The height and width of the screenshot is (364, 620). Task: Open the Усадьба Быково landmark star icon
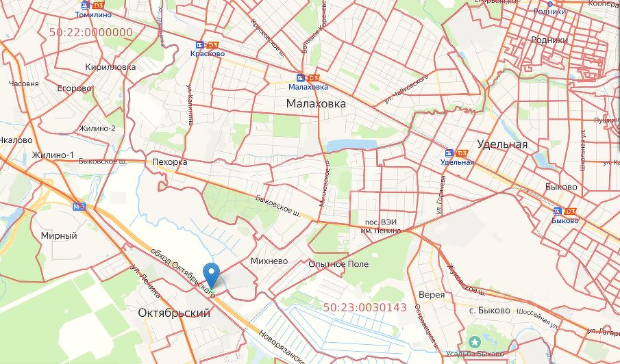(x=474, y=342)
